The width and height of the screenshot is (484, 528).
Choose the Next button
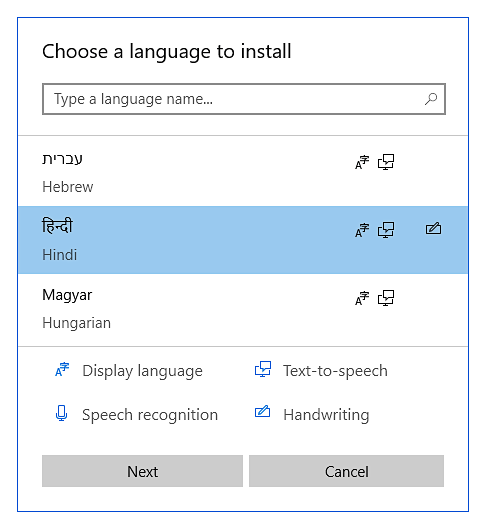142,471
